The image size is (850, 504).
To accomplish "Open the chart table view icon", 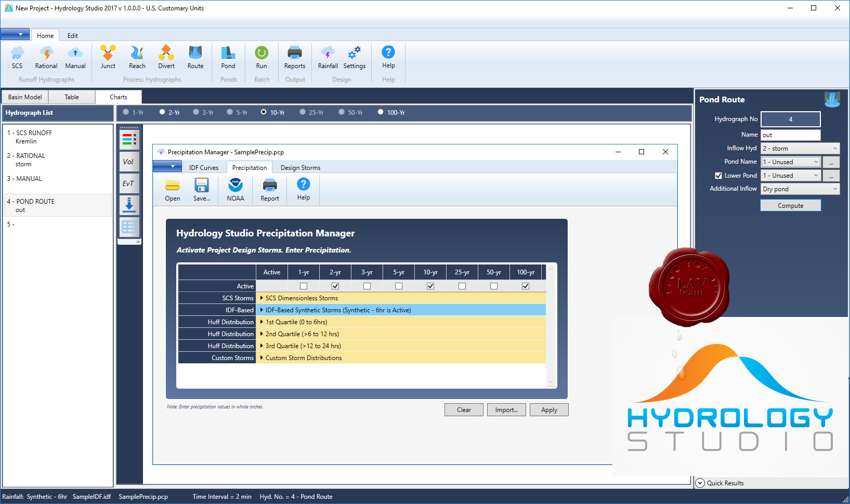I will 129,227.
